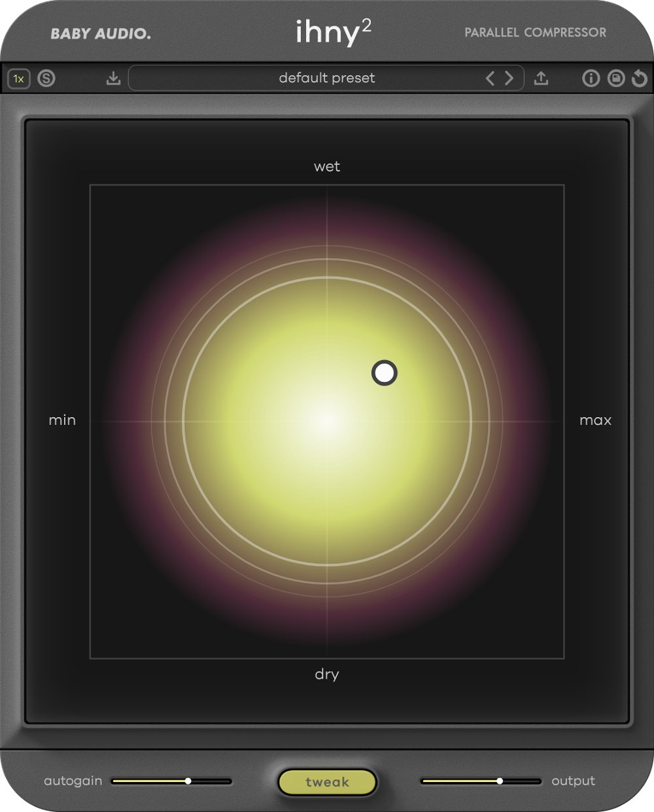This screenshot has height=812, width=654.
Task: Select the XY pad control puck
Action: [385, 373]
